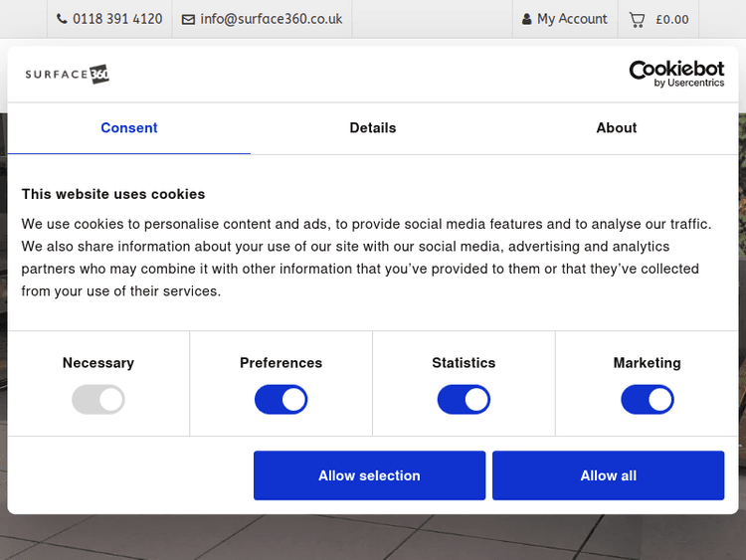746x560 pixels.
Task: Open the shopping cart icon
Action: pos(637,19)
